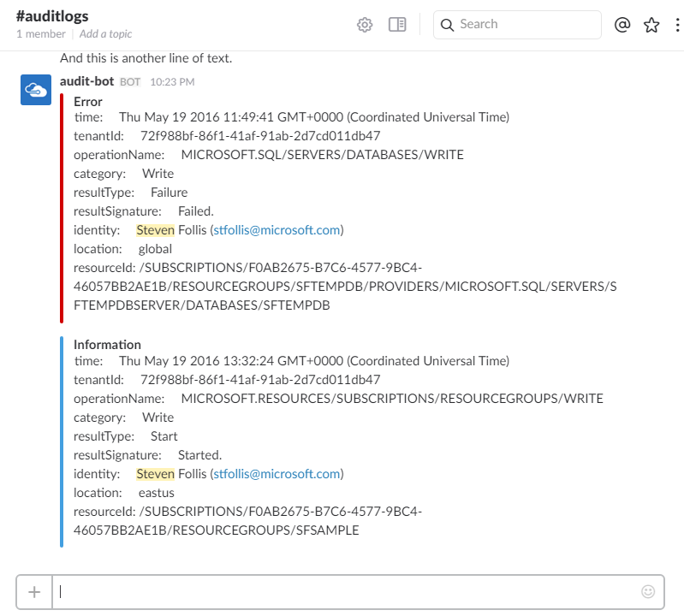Open starred items star icon
684x616 pixels.
point(651,25)
